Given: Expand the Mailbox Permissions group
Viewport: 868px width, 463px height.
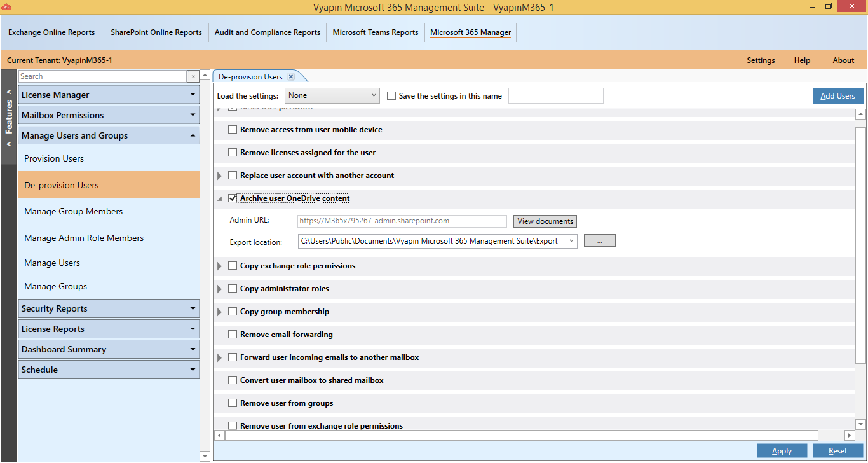Looking at the screenshot, I should (x=109, y=115).
